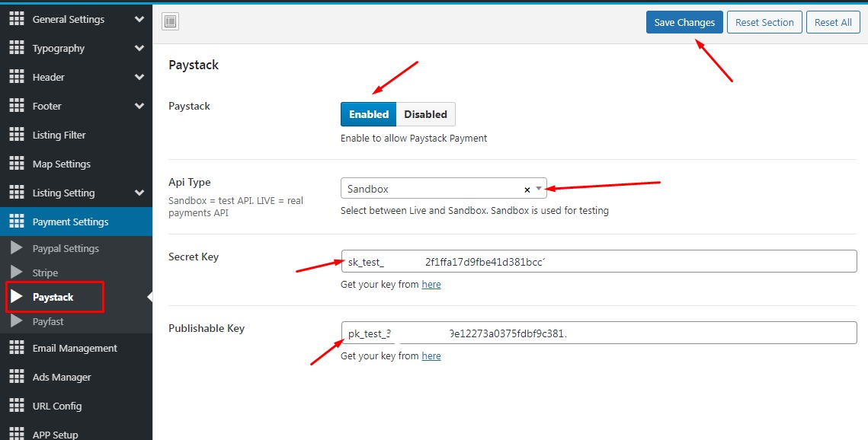Click the arrow icon beside Payfast
The width and height of the screenshot is (868, 440).
pos(17,321)
